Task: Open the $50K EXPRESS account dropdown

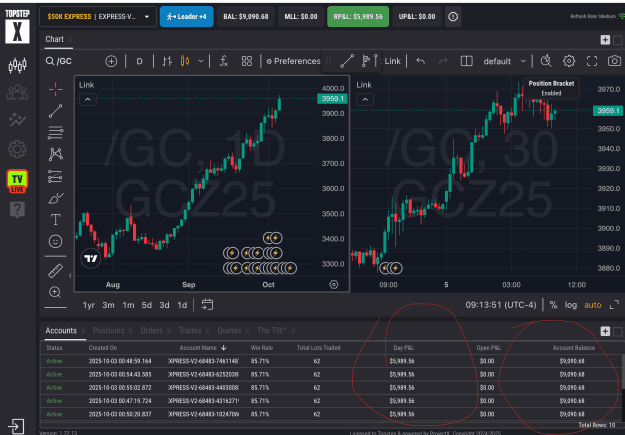Action: coord(98,17)
